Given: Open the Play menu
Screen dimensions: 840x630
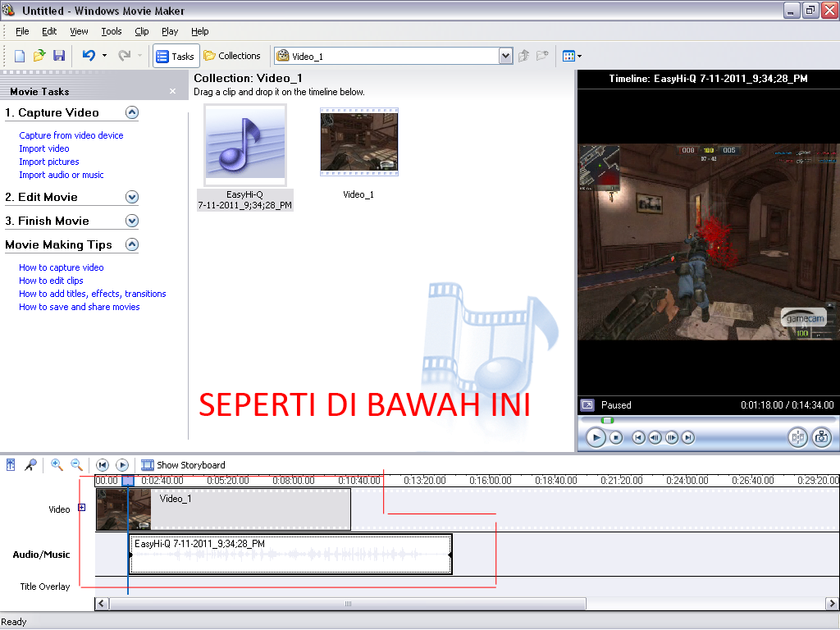Looking at the screenshot, I should pos(170,31).
